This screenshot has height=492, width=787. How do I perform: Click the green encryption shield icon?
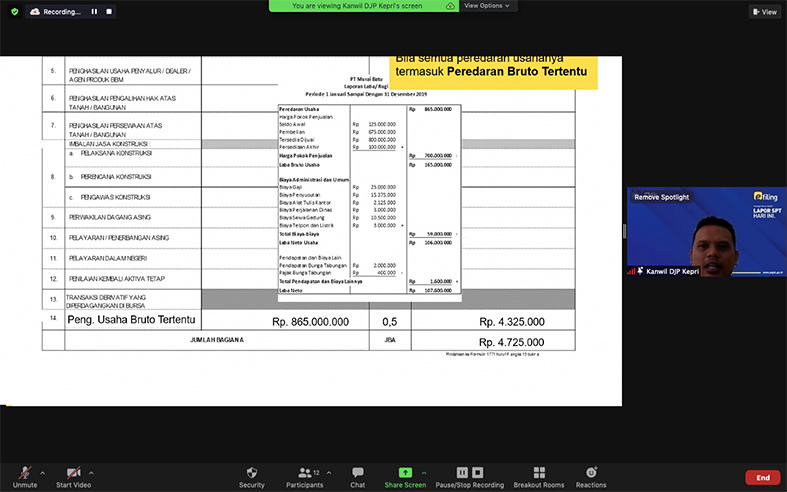pos(15,12)
